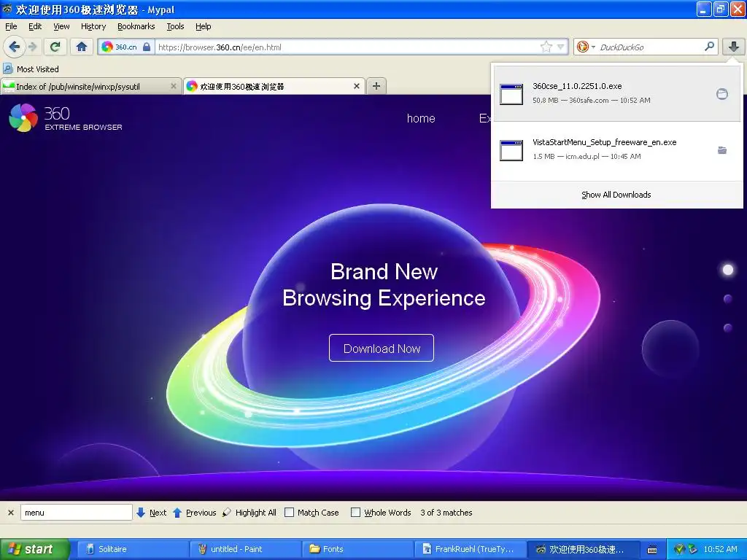
Task: Enable the Whole Words checkbox
Action: [x=355, y=513]
